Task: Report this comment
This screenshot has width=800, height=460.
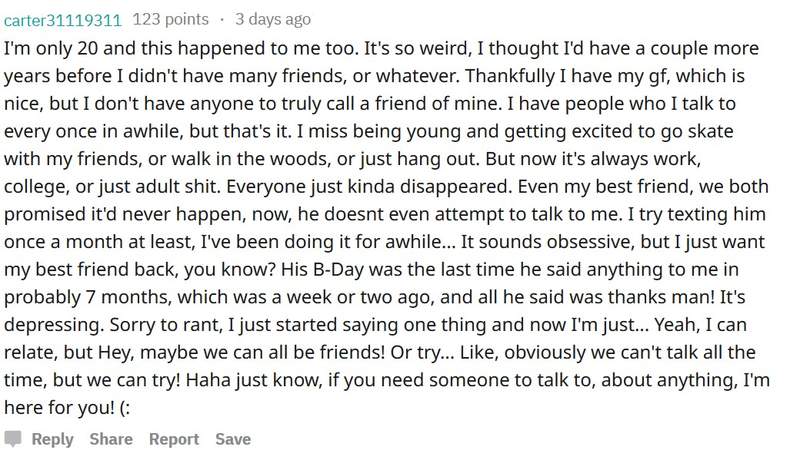Action: [x=174, y=439]
